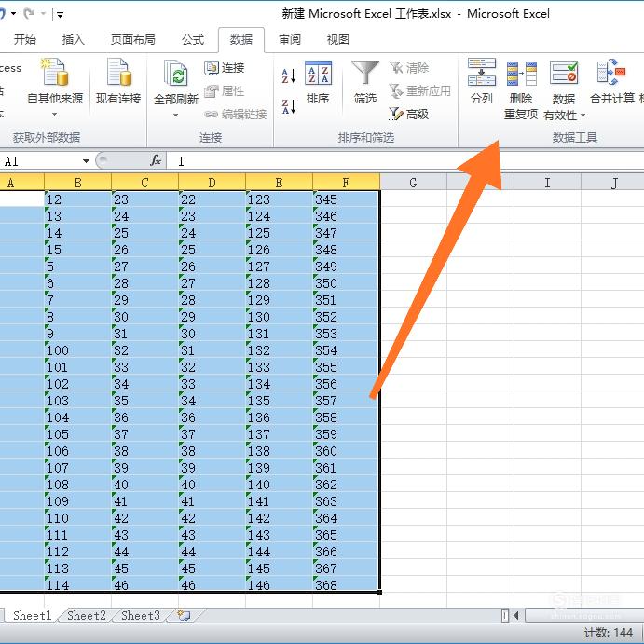Switch to the Insert (插入) tab
This screenshot has height=644, width=644.
click(x=73, y=39)
